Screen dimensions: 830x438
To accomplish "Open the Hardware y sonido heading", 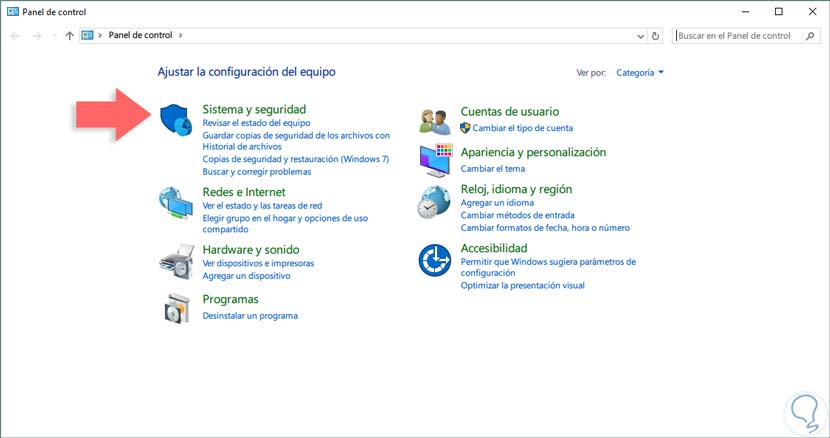I will (250, 249).
